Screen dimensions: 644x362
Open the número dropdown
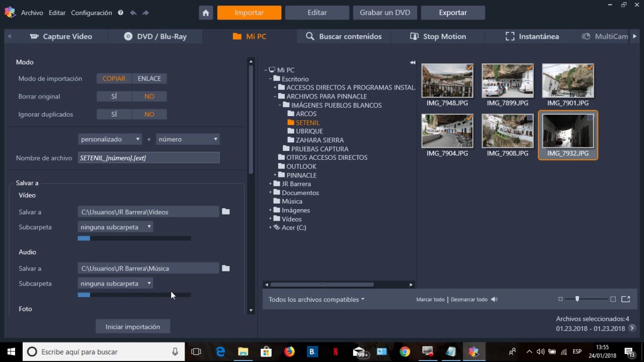[x=188, y=139]
